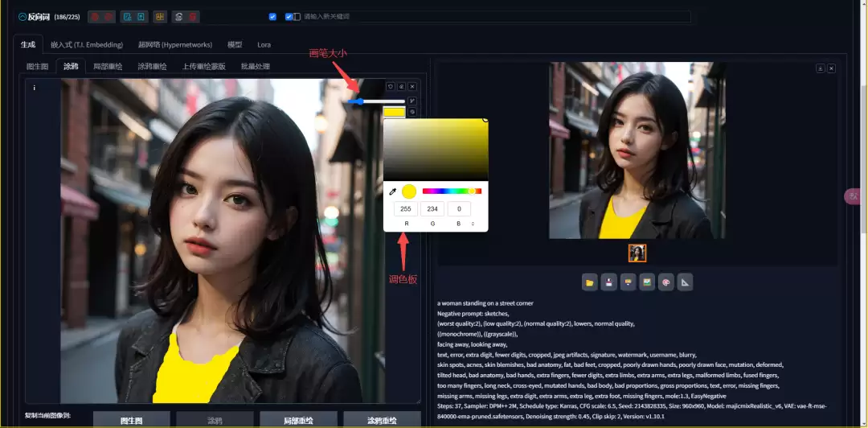Click the brush size handle on the slider
Screen dimensions: 868x428
pos(360,101)
